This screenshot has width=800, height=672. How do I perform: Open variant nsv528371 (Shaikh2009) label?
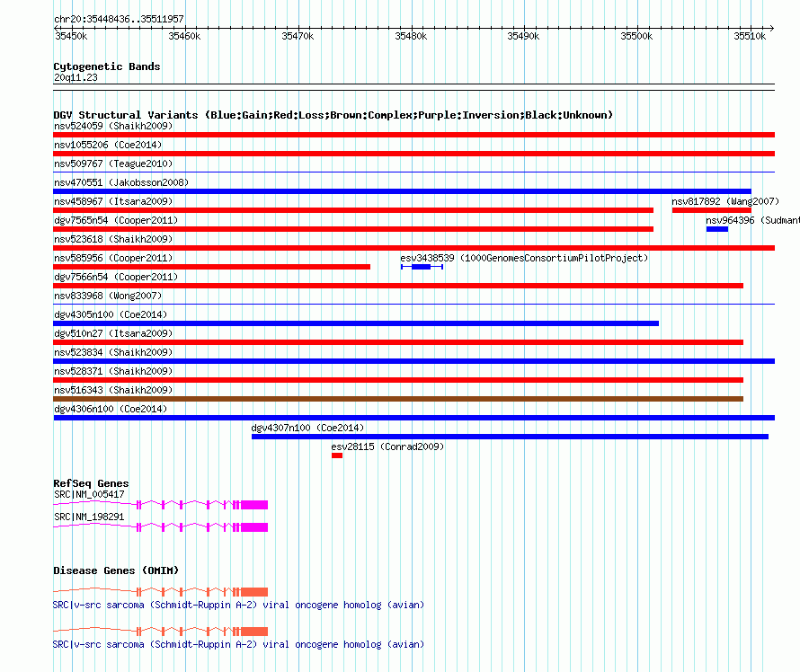click(x=113, y=371)
